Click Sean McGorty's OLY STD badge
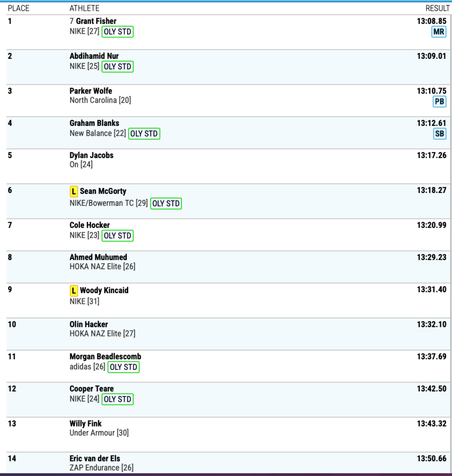This screenshot has width=452, height=476. pyautogui.click(x=166, y=204)
